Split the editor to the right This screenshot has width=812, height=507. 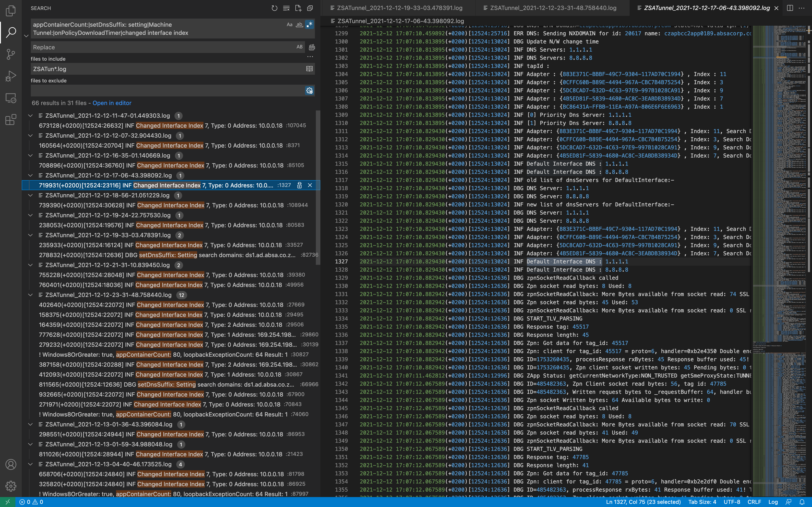click(790, 8)
